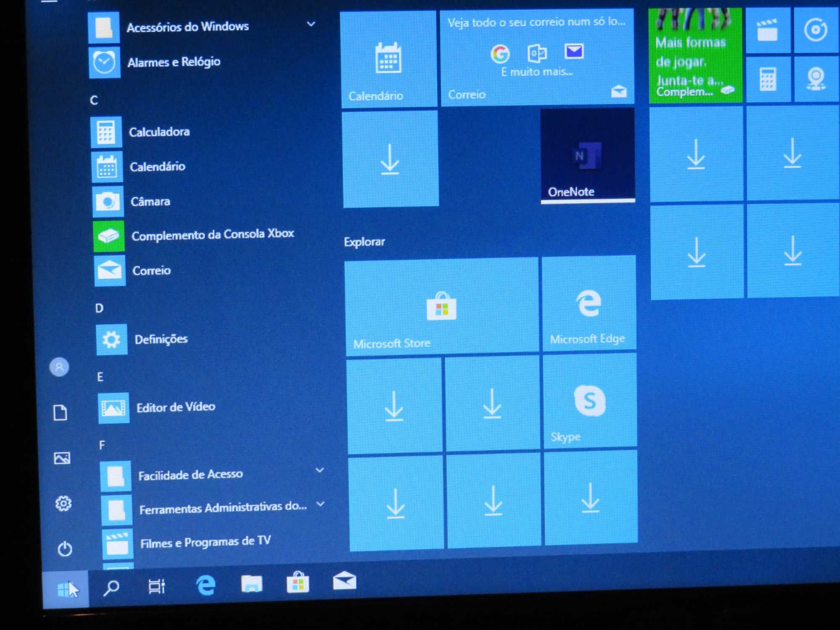Expand Facilidade de Acesso folder chevron
The width and height of the screenshot is (840, 630).
(x=320, y=470)
